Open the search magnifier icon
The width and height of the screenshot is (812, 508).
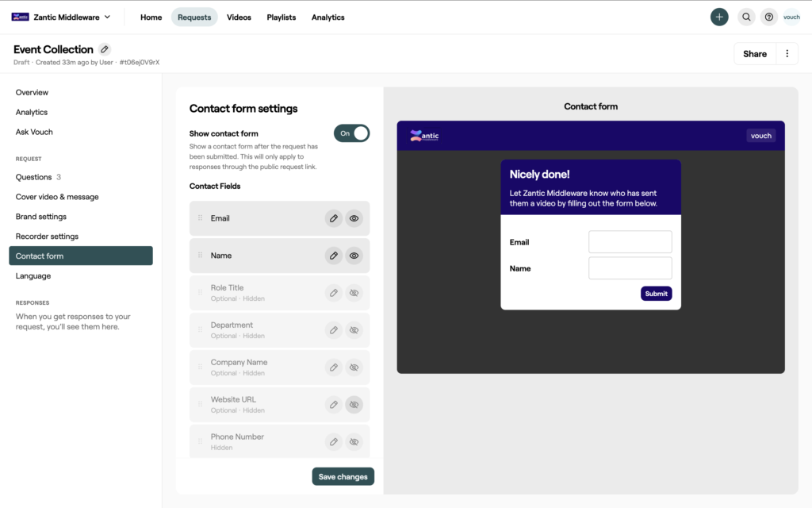(x=746, y=17)
